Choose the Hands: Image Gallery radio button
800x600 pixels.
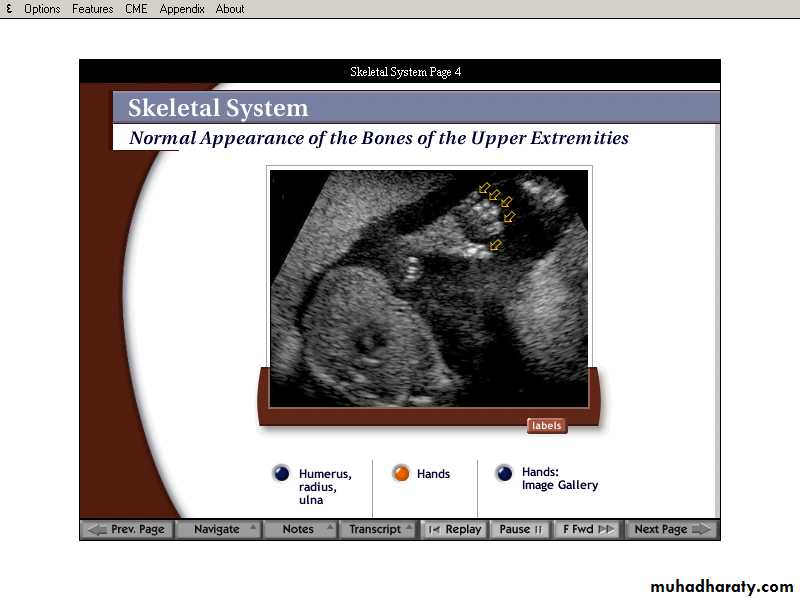click(504, 474)
